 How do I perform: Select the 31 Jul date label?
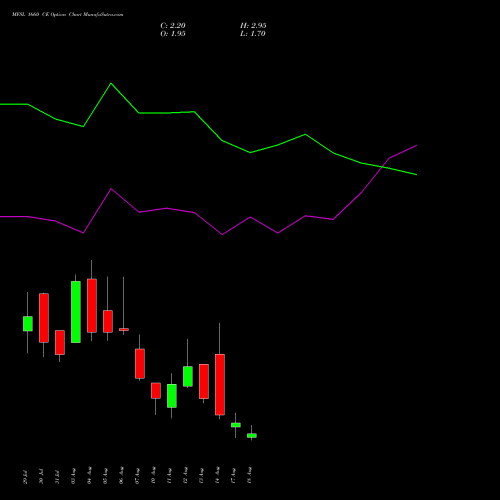coord(57,477)
